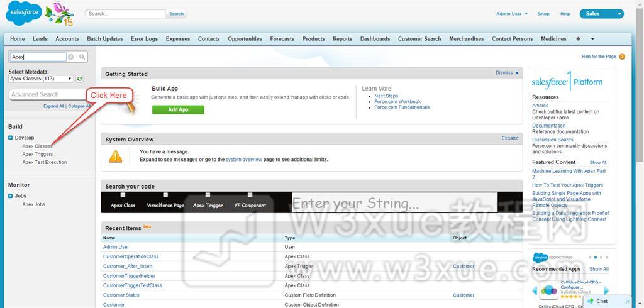
Task: Click the warning triangle in System Overview
Action: [116, 156]
